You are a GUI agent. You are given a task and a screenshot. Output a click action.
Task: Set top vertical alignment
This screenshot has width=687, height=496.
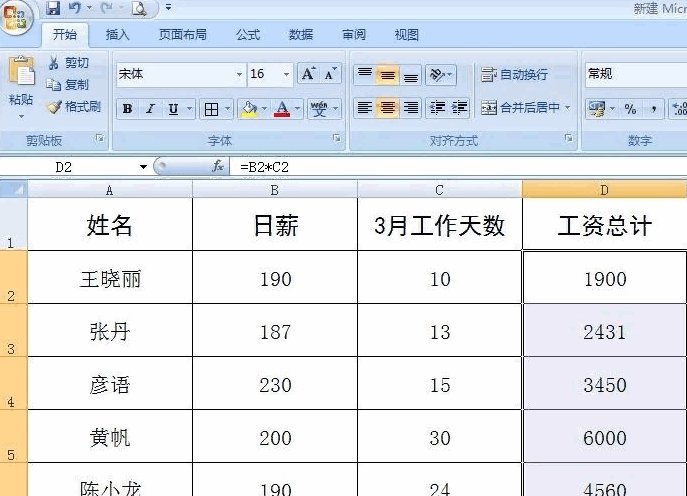[x=365, y=74]
